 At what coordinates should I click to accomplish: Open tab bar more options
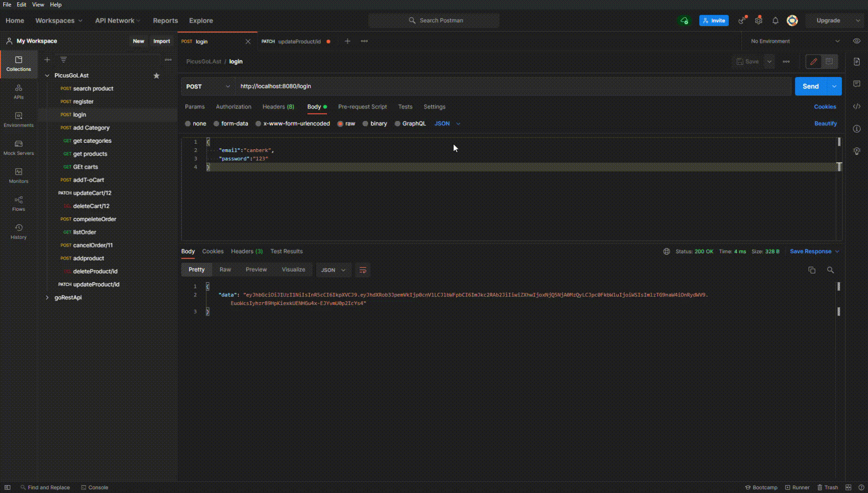point(364,41)
